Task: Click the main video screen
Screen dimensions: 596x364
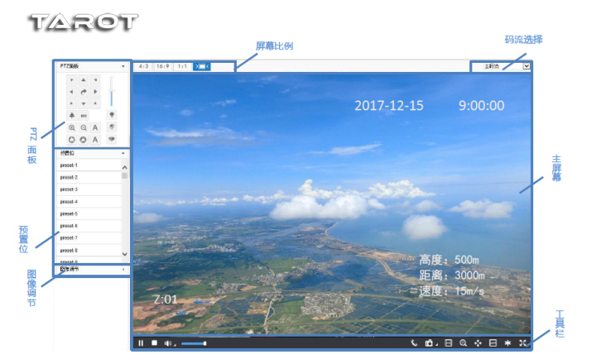Action: 331,204
